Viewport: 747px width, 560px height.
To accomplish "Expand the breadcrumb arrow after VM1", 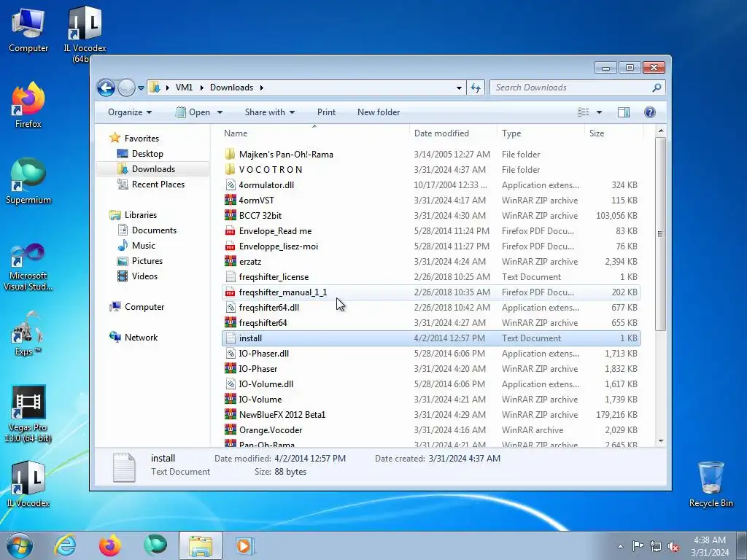I will [x=201, y=87].
